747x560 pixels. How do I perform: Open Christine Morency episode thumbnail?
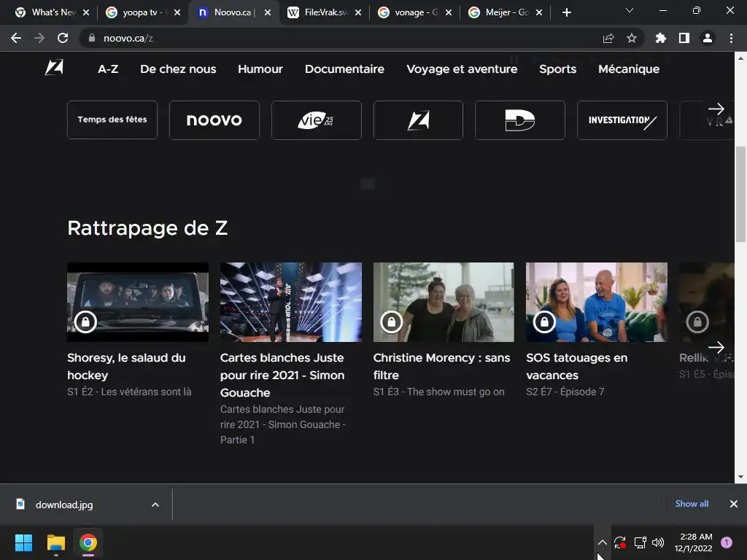pos(444,302)
